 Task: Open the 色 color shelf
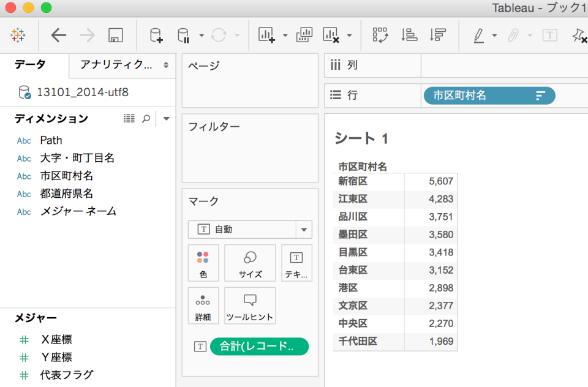coord(203,263)
